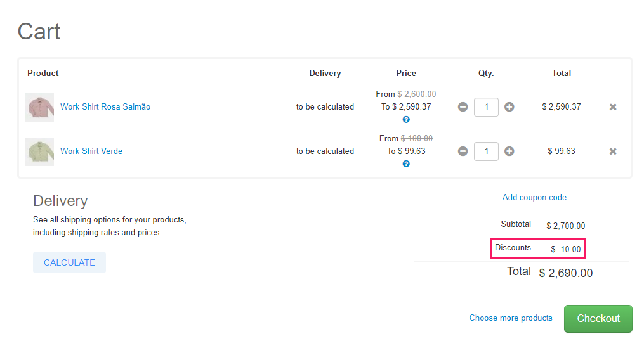Click quantity field for Work Shirt Verde

click(x=486, y=151)
